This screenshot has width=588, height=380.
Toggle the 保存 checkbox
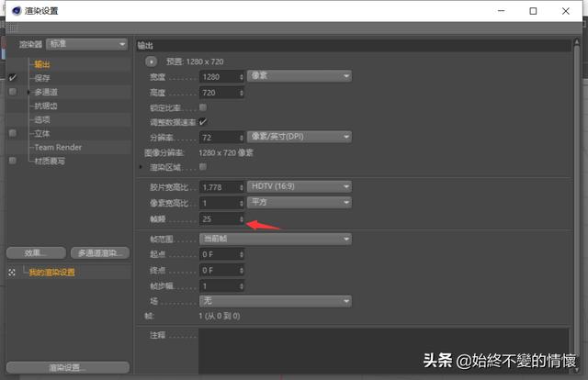[x=13, y=78]
